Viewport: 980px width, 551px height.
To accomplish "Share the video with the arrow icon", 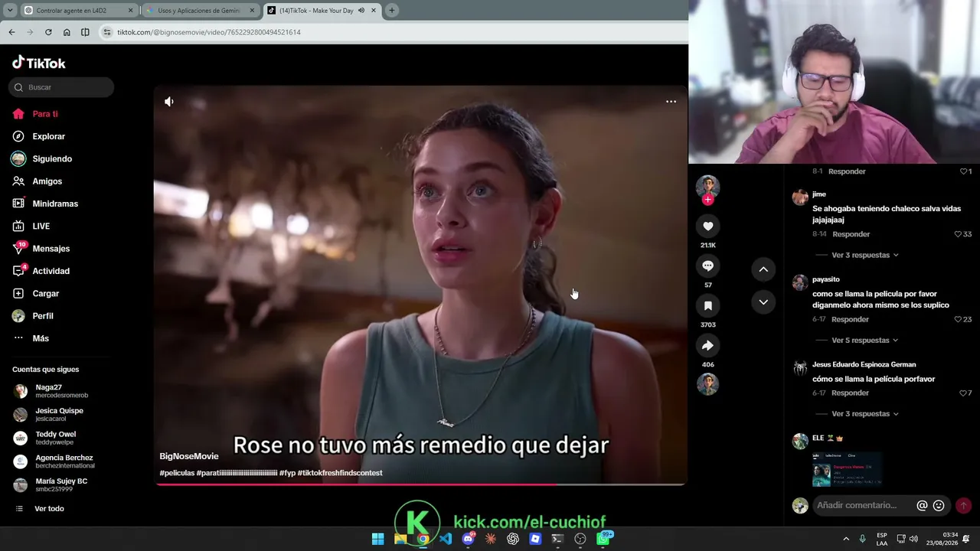I will coord(707,345).
